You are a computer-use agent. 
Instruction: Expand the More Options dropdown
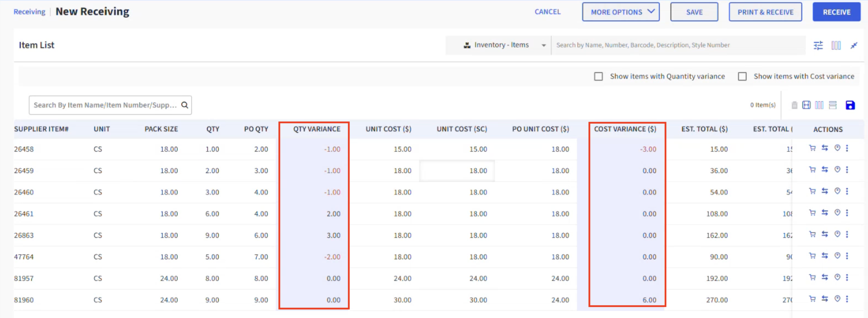(621, 12)
